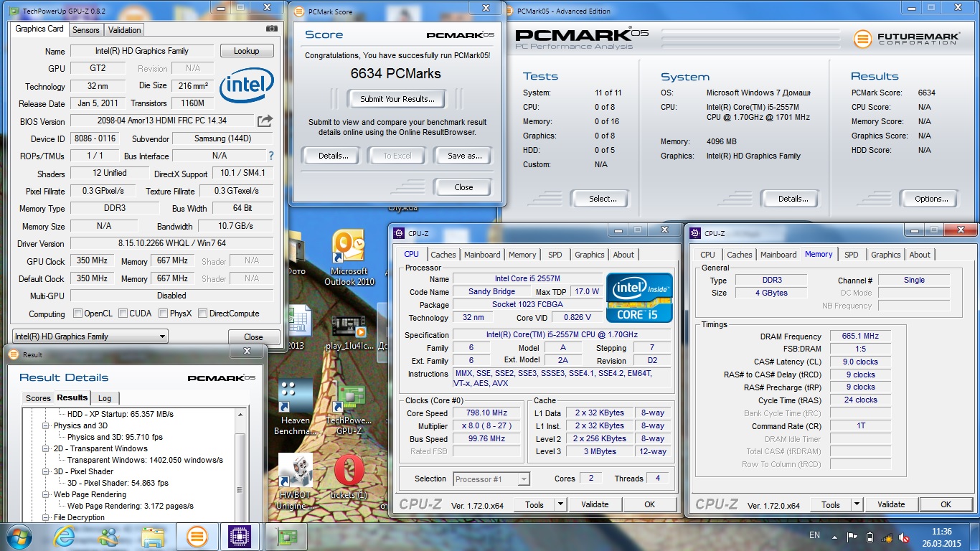Click the battery tray icon
Viewport: 980px width, 551px height.
click(870, 537)
